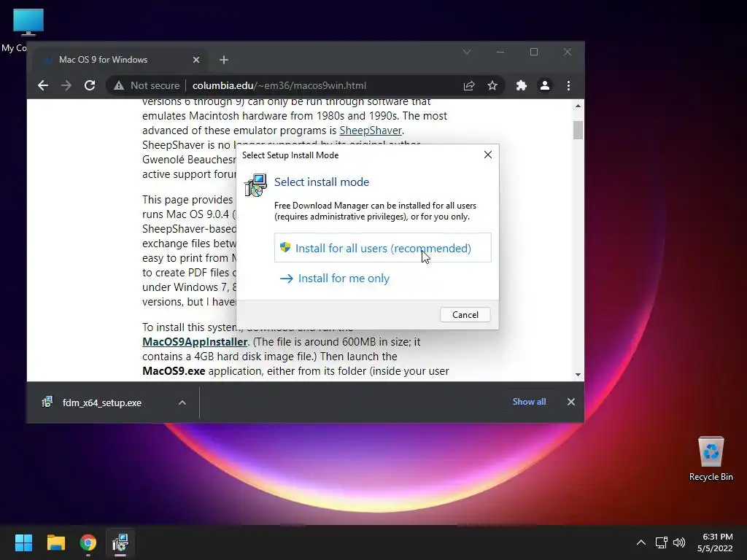Open Chrome extensions puzzle icon

point(521,86)
